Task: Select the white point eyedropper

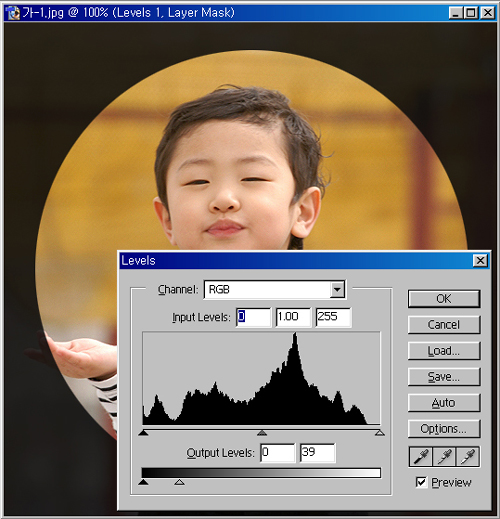Action: 467,456
